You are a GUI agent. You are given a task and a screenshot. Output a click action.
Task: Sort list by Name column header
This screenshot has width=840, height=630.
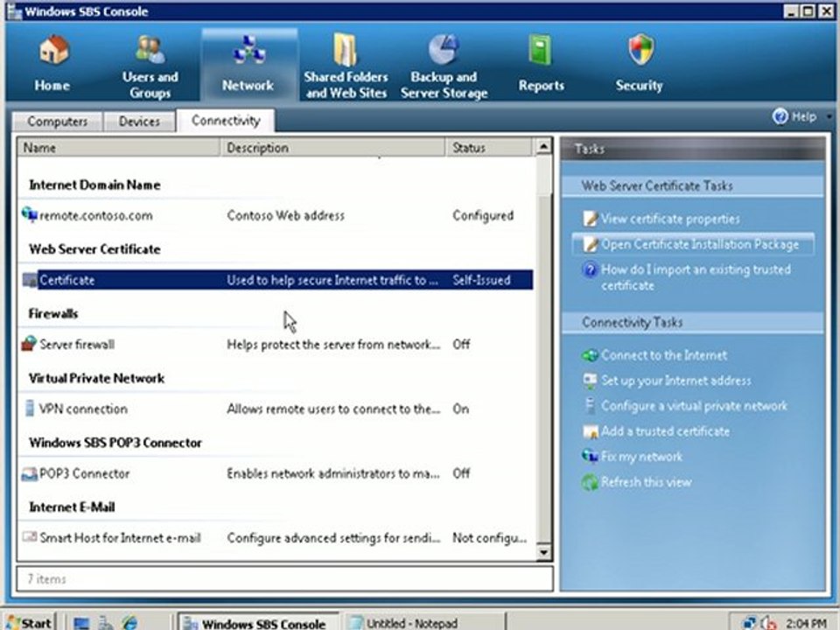tap(118, 147)
